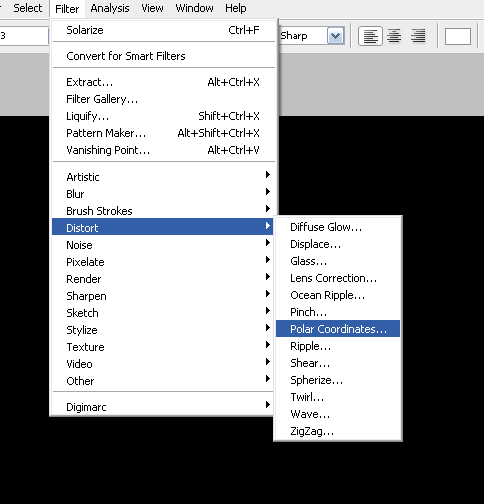Choose the Ripple filter
Viewport: 484px width, 504px height.
click(x=338, y=346)
